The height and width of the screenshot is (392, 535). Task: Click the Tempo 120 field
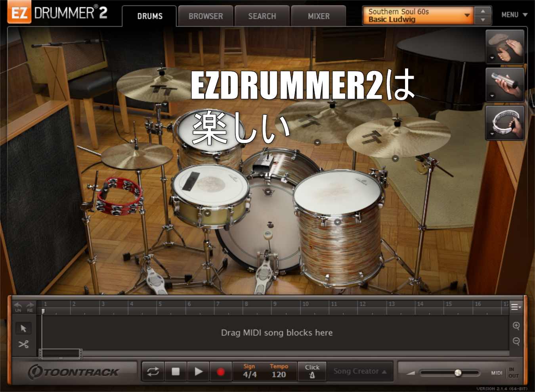[x=279, y=374]
